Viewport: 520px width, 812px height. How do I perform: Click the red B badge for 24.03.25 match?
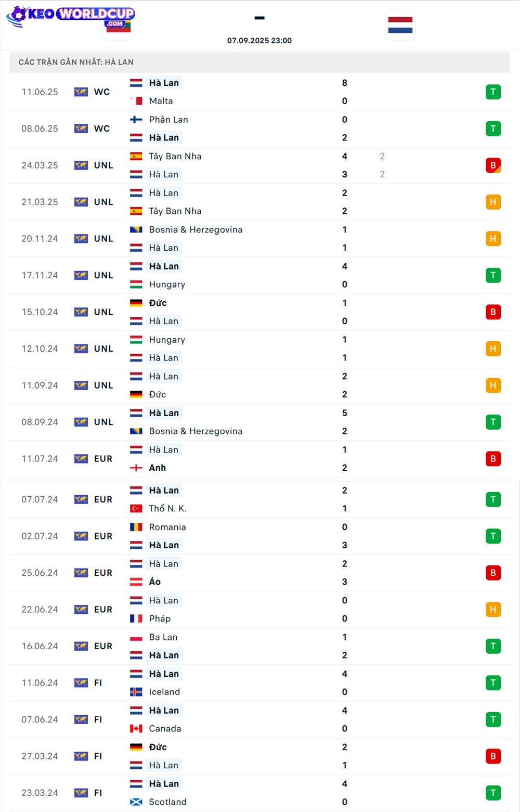[x=493, y=165]
